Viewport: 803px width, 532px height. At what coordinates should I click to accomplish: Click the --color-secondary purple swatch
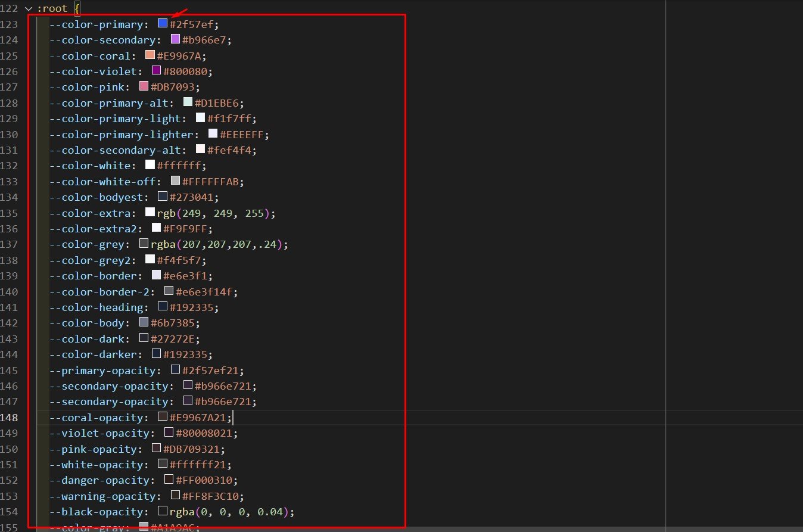(x=175, y=39)
